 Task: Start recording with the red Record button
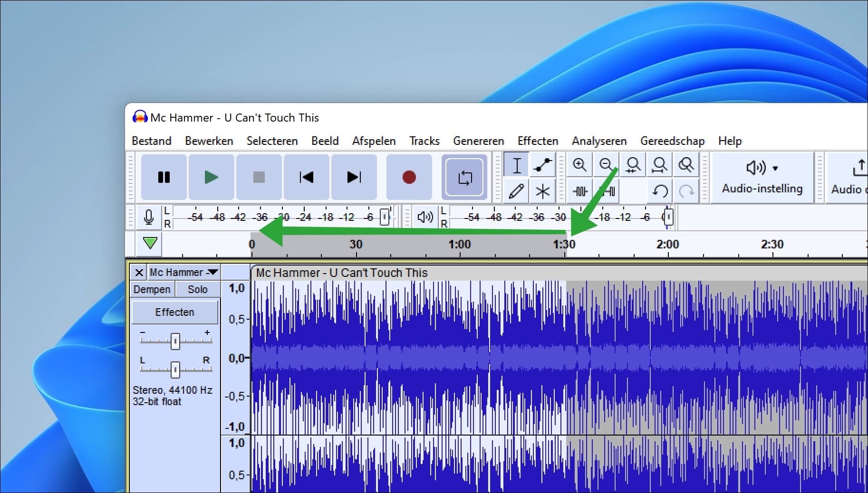click(x=409, y=177)
